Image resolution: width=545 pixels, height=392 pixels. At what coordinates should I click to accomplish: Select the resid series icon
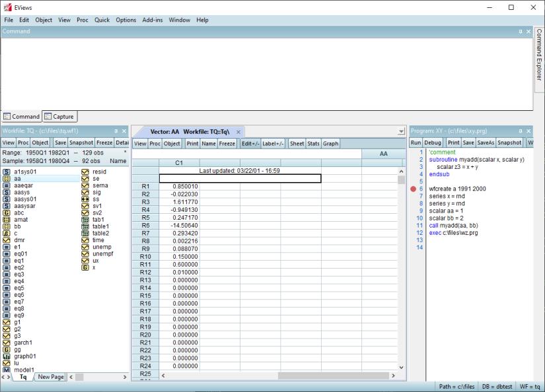click(x=85, y=172)
